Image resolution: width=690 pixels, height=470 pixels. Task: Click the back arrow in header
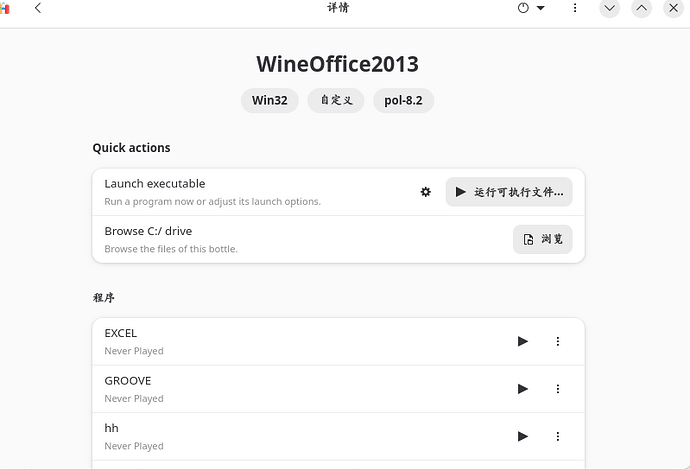pyautogui.click(x=38, y=8)
